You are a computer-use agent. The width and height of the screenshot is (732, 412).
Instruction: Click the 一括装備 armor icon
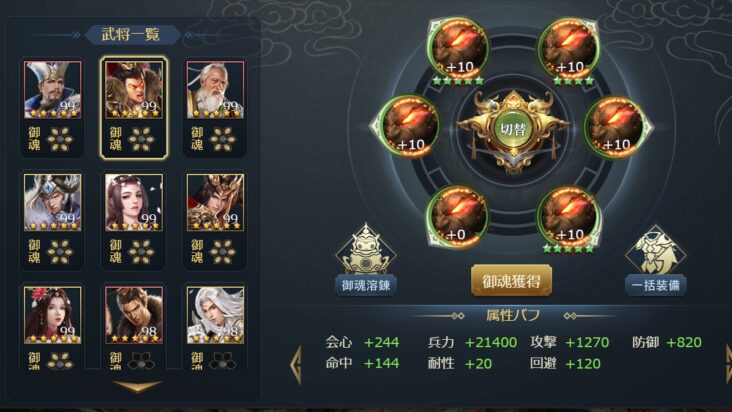click(655, 251)
